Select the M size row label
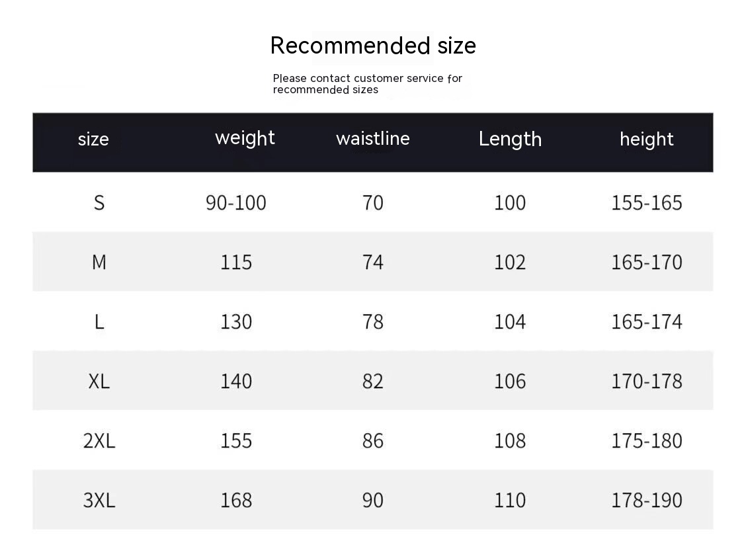 click(99, 262)
